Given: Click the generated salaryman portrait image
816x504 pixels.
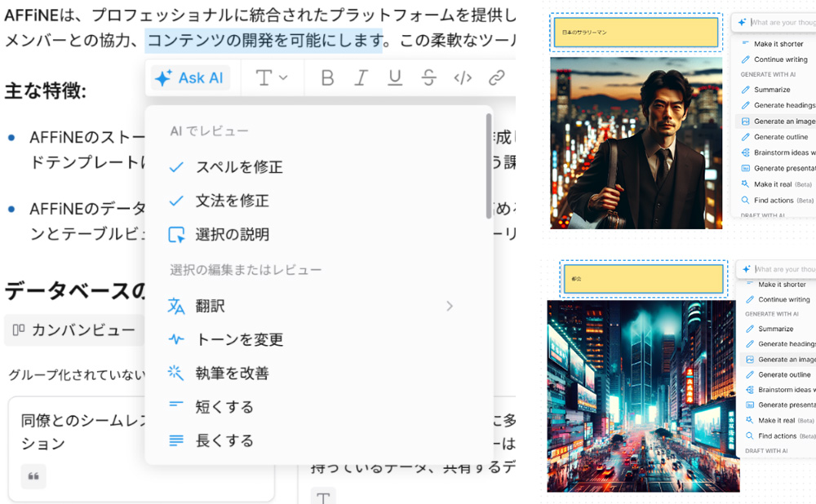Looking at the screenshot, I should click(636, 143).
